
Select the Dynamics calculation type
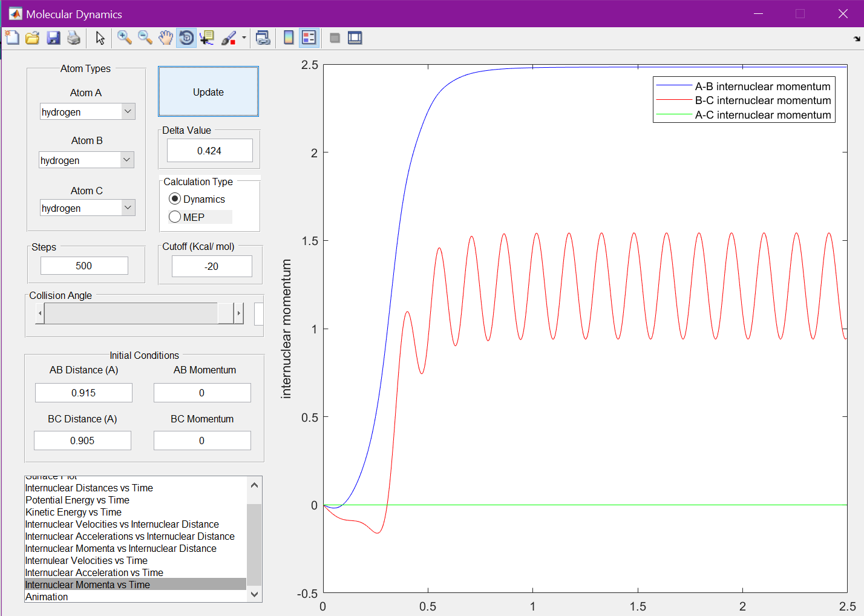point(175,199)
